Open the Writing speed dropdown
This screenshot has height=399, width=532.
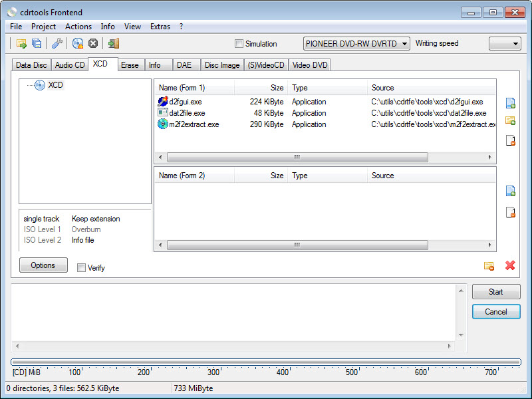[505, 44]
